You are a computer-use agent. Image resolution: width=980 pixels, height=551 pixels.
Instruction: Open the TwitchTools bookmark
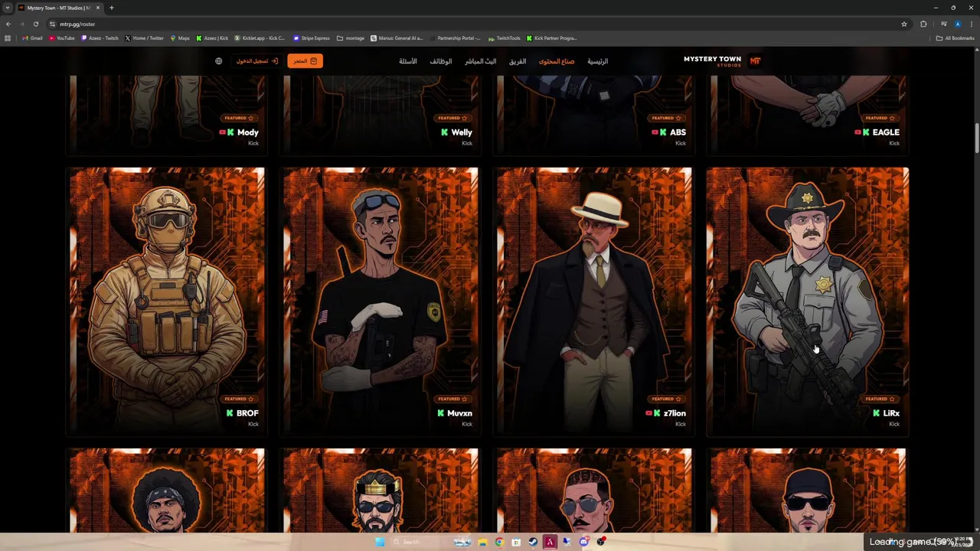[505, 38]
